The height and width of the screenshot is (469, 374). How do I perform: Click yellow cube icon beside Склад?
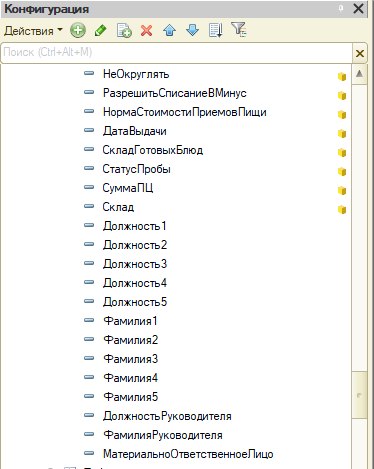coord(342,209)
